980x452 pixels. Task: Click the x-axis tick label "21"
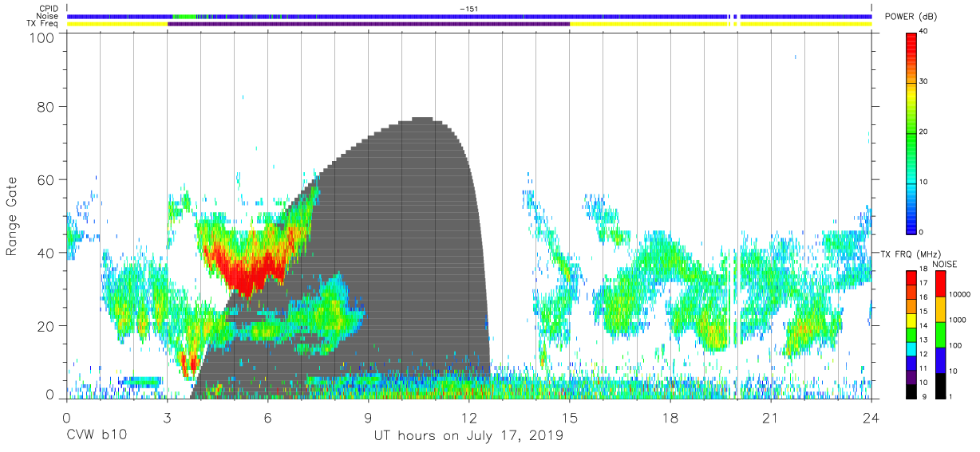click(770, 417)
